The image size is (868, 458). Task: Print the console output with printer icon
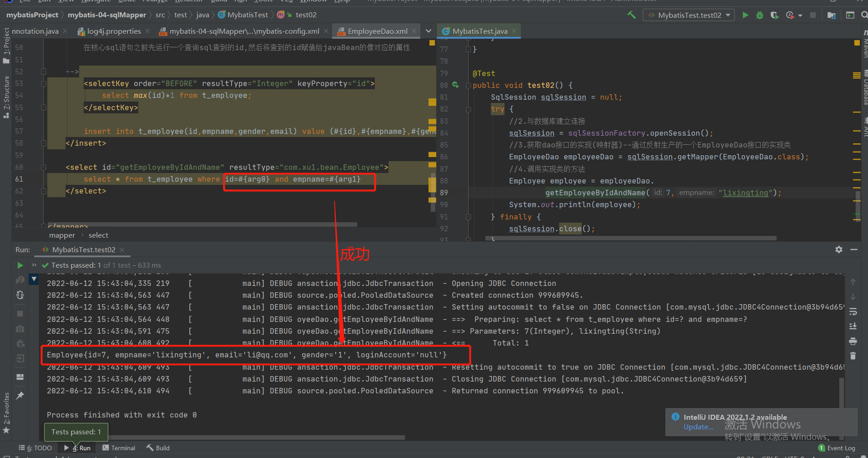[853, 341]
